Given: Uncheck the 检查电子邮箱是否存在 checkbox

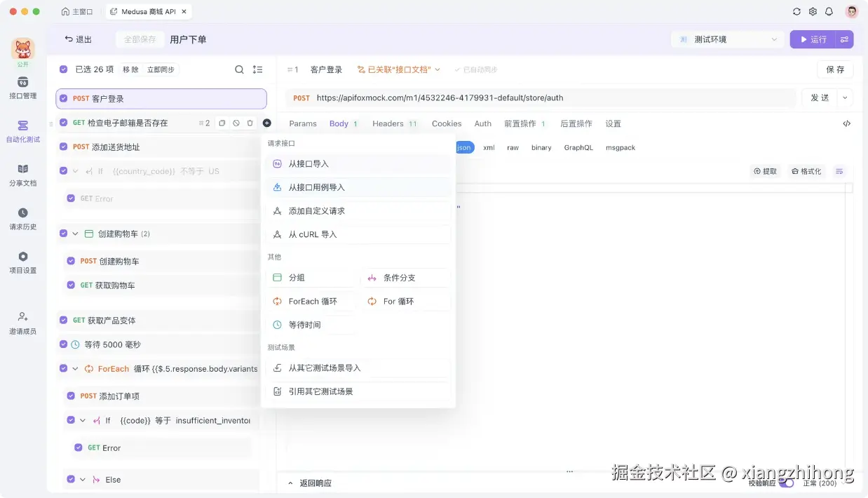Looking at the screenshot, I should [x=63, y=123].
